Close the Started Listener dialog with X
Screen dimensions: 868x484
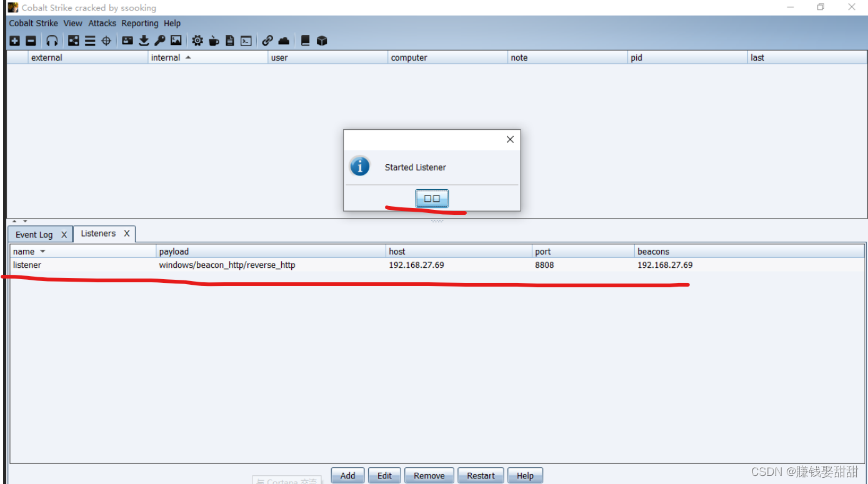coord(510,139)
